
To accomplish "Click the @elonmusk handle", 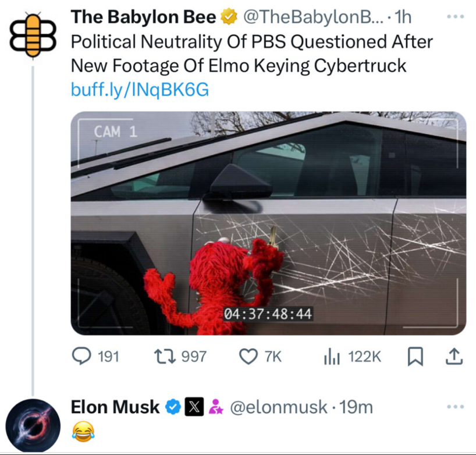I will pyautogui.click(x=279, y=407).
